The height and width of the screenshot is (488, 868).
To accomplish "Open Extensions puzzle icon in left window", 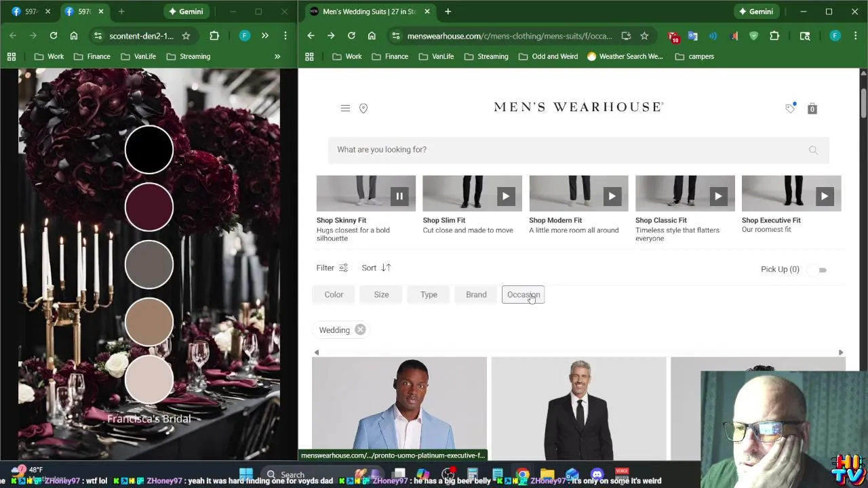I will (x=214, y=36).
